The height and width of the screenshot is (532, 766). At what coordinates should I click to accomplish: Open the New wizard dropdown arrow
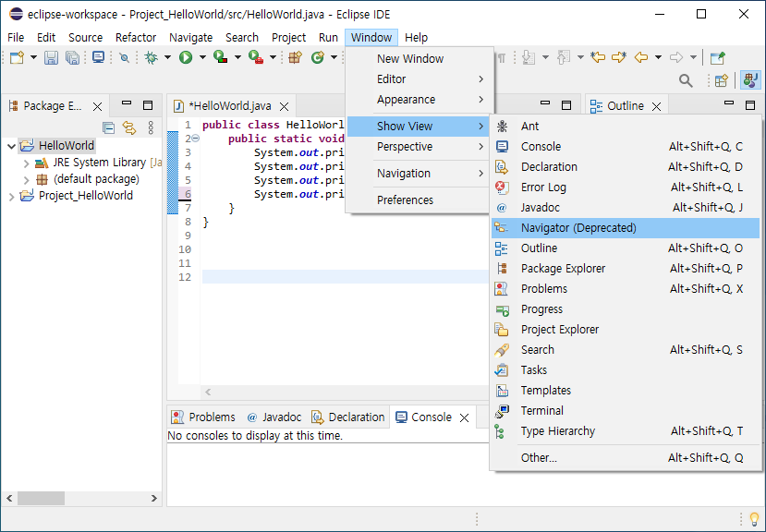point(33,57)
